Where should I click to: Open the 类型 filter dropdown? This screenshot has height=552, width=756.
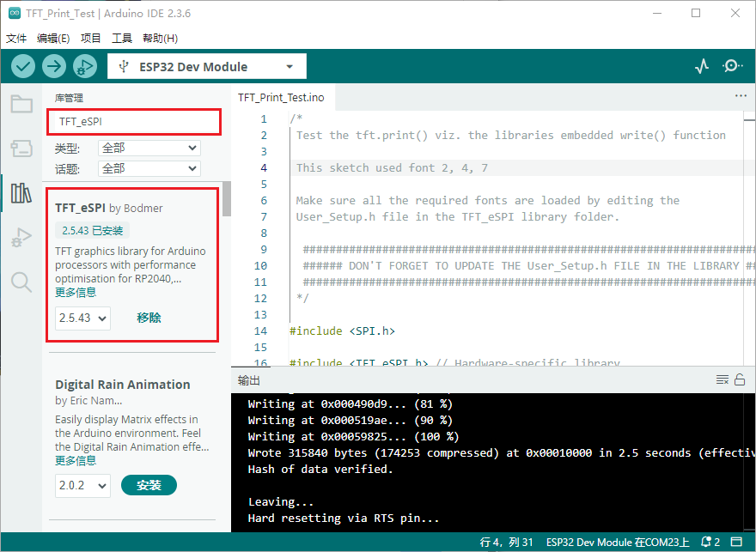coord(149,148)
